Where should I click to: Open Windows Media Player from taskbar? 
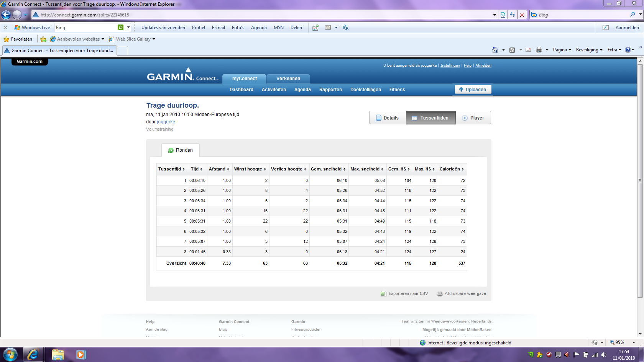click(x=80, y=355)
